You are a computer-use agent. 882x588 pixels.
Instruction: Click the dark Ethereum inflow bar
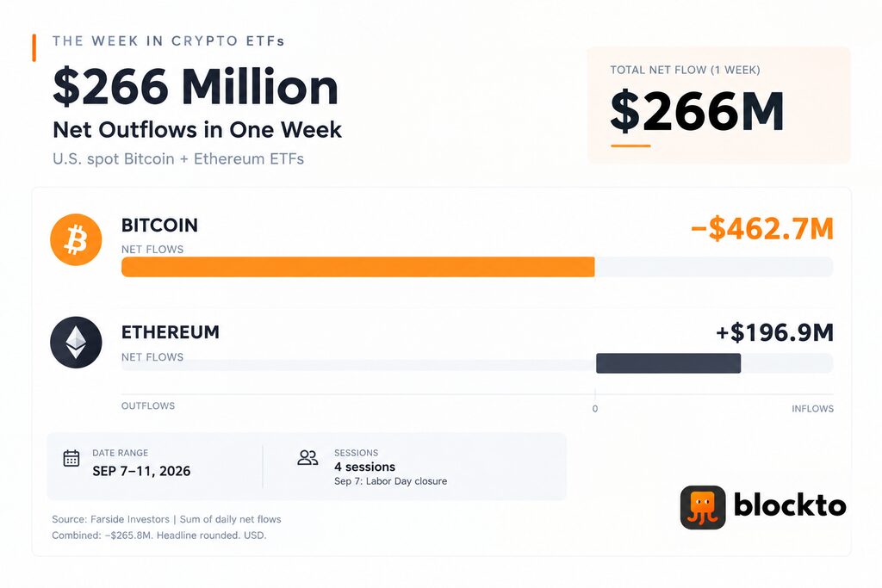click(x=668, y=363)
